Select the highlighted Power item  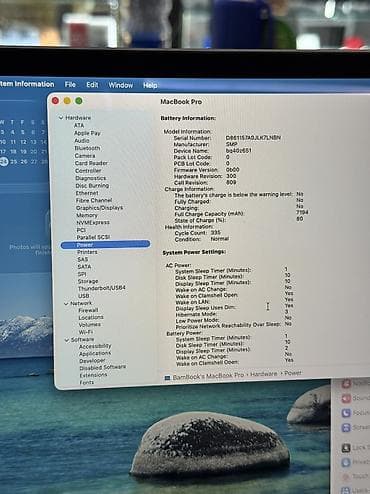point(105,245)
